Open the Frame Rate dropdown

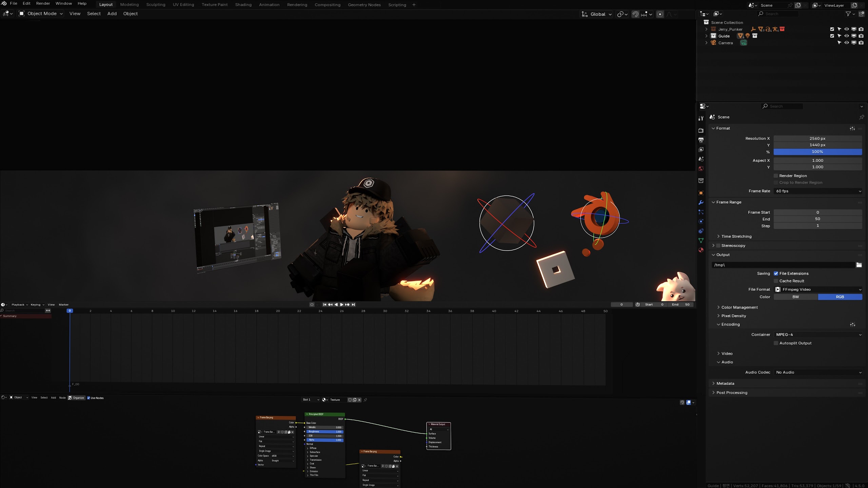(818, 191)
